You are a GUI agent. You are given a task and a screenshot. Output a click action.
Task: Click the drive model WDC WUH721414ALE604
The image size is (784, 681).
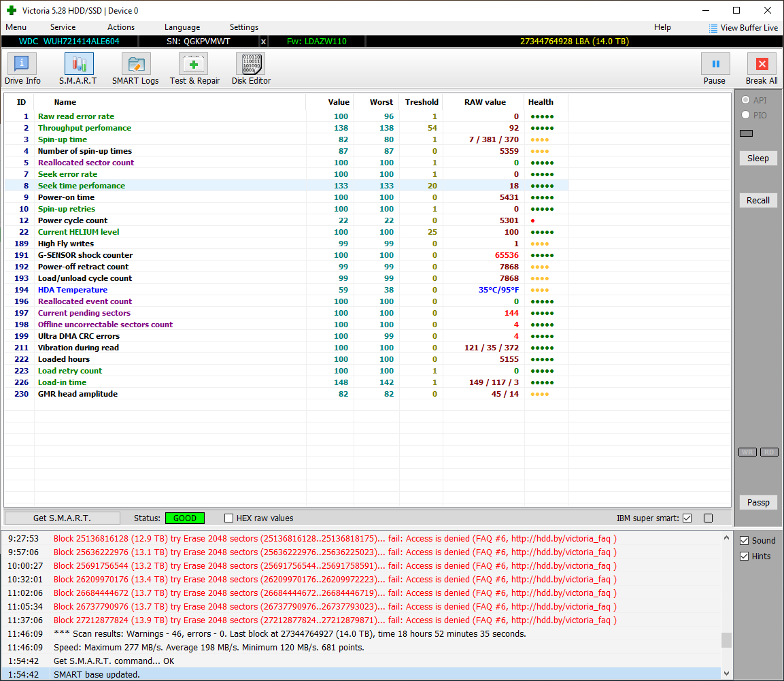69,41
